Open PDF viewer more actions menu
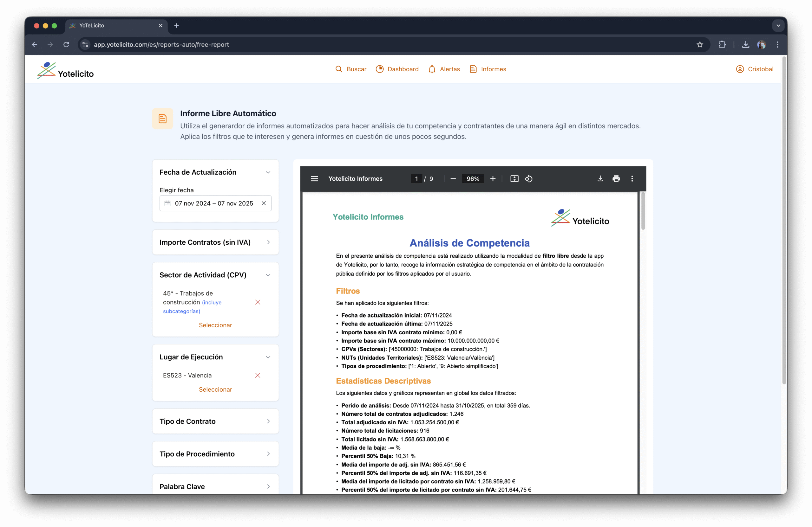 tap(632, 179)
